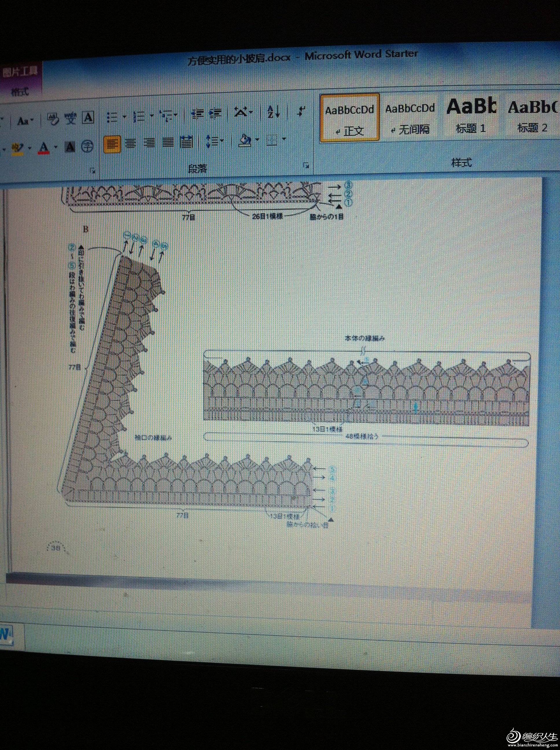The height and width of the screenshot is (750, 560).
Task: Open the bullet library dropdown arrow
Action: point(124,117)
